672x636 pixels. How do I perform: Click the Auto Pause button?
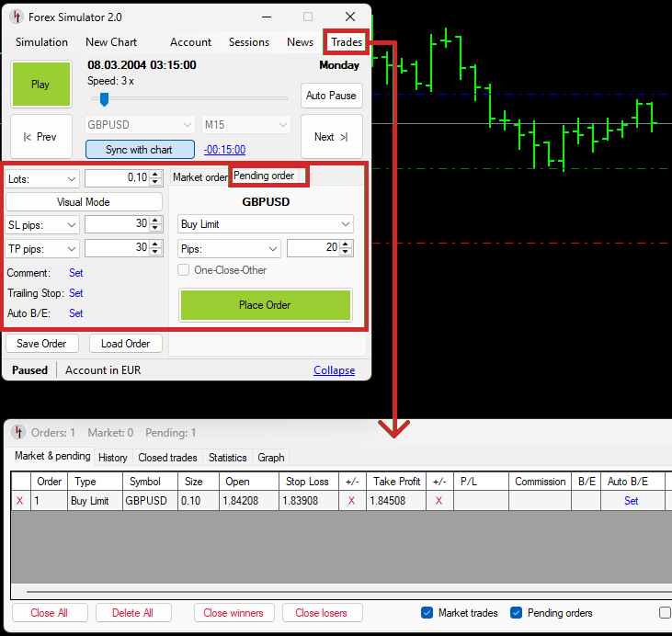[x=332, y=96]
